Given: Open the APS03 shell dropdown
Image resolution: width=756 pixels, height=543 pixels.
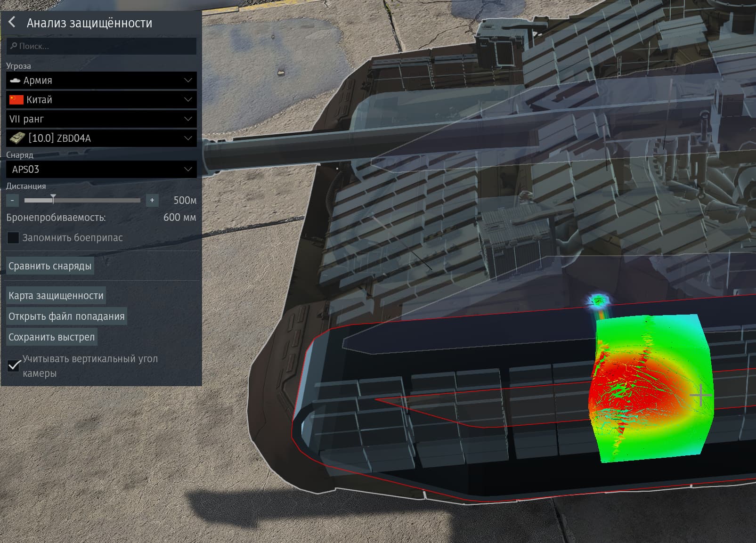Looking at the screenshot, I should (x=101, y=170).
